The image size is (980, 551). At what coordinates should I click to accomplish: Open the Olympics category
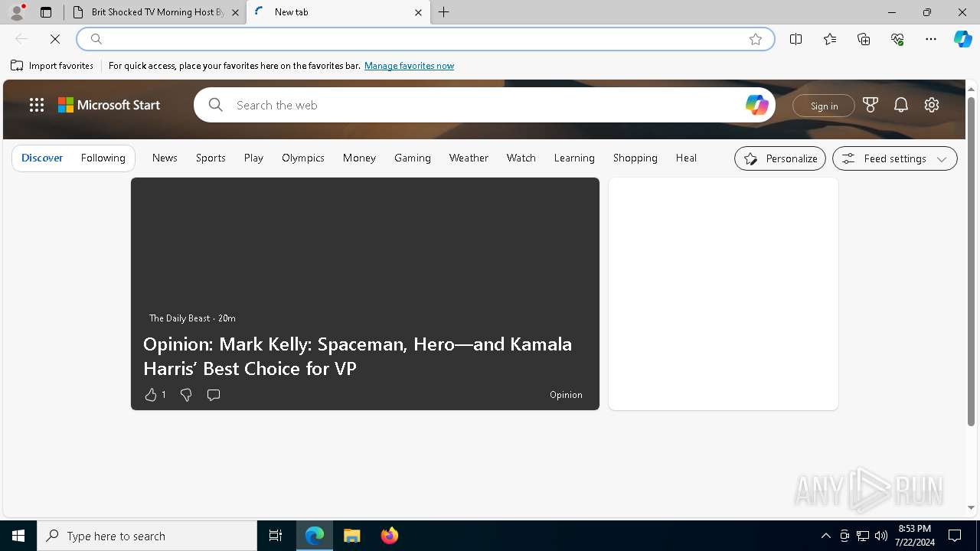tap(303, 158)
